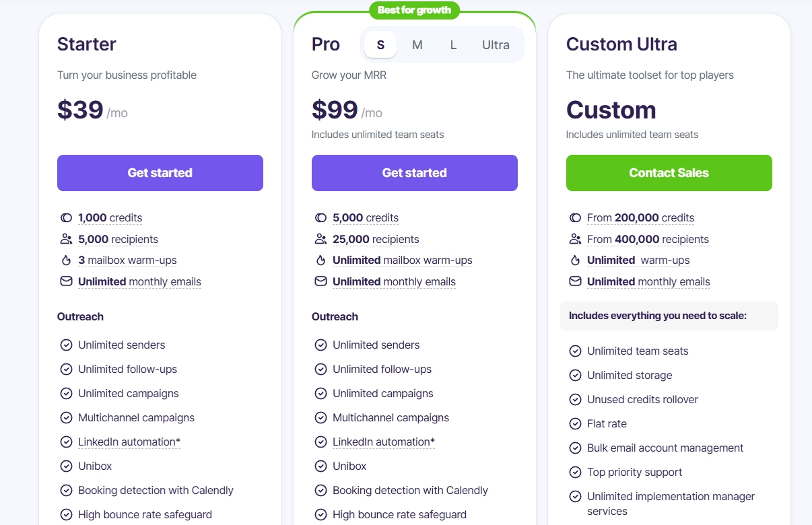The image size is (812, 525).
Task: Click the flame icon beside Unlimited warm-ups
Action: 575,260
